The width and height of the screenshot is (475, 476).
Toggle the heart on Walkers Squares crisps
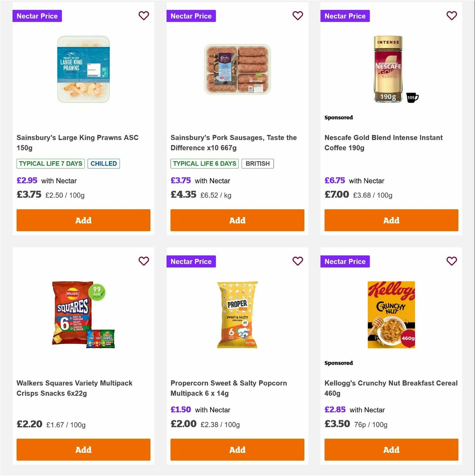coord(144,261)
